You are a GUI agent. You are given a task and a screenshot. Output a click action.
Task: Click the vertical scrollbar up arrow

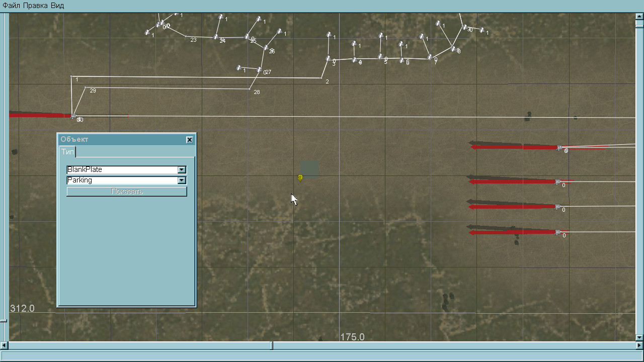639,17
